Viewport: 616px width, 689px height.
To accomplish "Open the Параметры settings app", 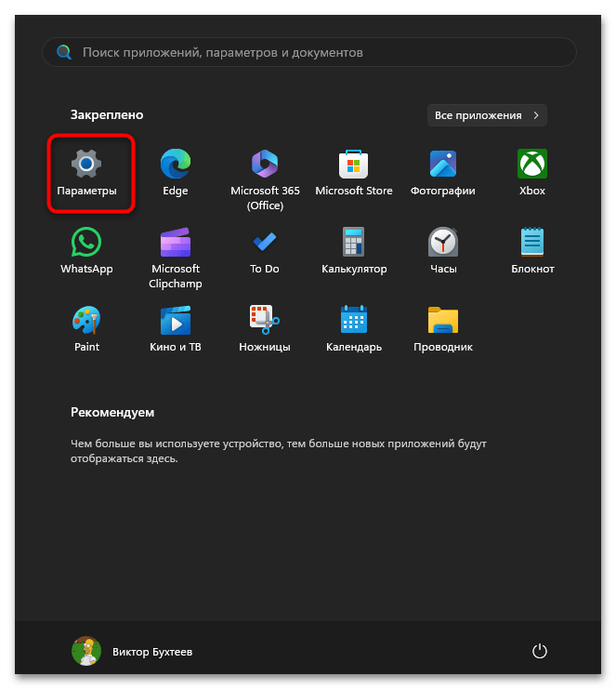I will pyautogui.click(x=87, y=173).
